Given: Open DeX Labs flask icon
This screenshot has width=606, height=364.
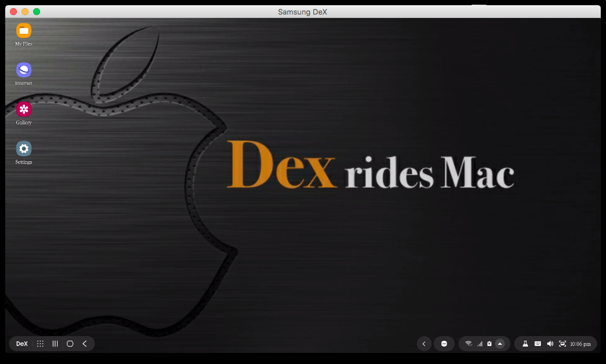Looking at the screenshot, I should click(525, 344).
